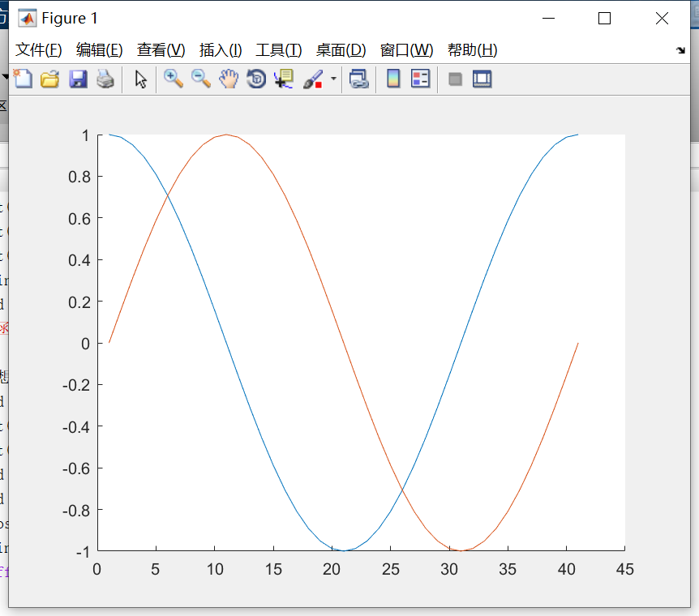
Task: Select the Edit Plot arrow tool
Action: point(141,79)
